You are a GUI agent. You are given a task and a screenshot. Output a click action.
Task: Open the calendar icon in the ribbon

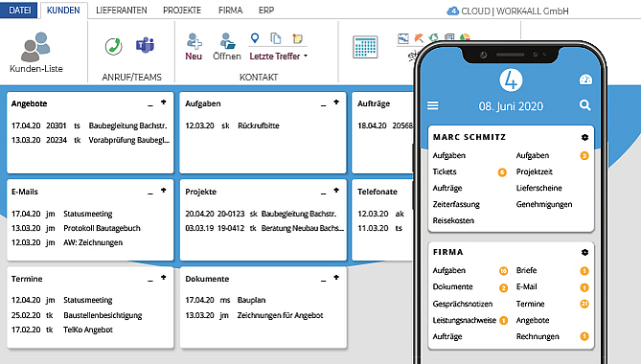tap(365, 47)
